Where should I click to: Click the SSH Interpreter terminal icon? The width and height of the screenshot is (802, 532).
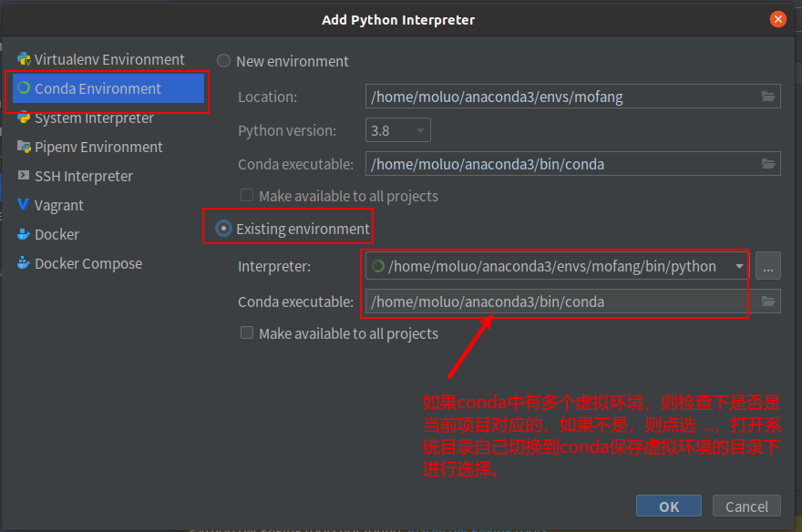click(x=24, y=175)
